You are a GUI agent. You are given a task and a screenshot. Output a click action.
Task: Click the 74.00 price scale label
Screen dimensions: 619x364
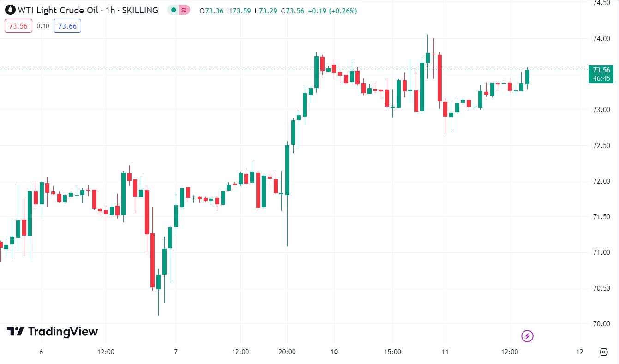[601, 39]
